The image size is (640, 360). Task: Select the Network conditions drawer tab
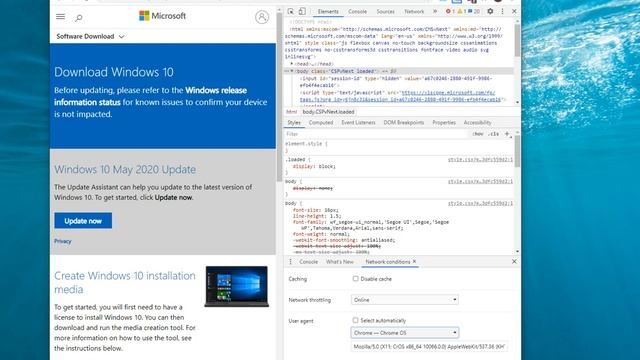tap(388, 262)
